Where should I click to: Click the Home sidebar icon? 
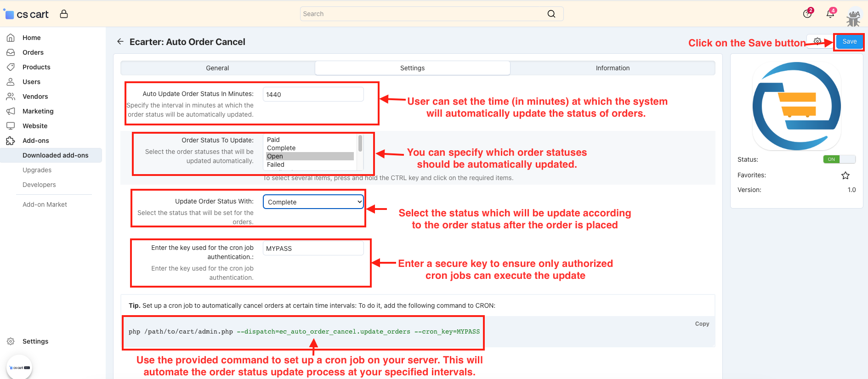click(x=11, y=38)
